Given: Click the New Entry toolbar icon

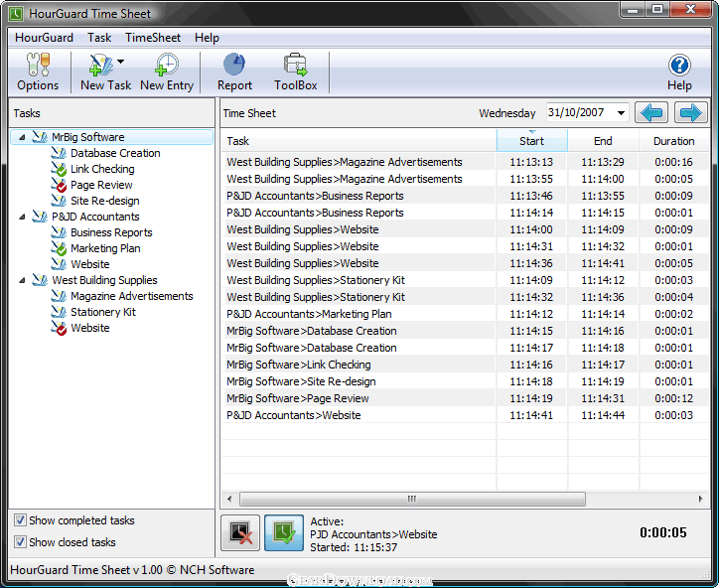Looking at the screenshot, I should [x=167, y=65].
